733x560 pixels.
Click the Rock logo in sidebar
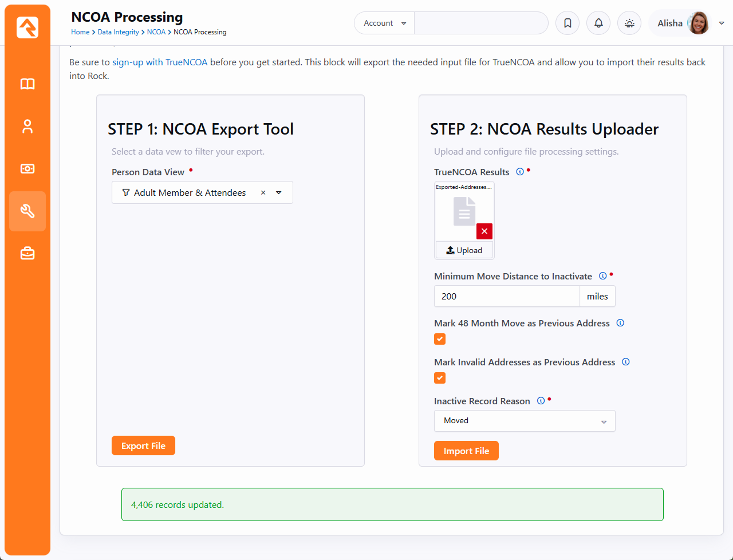[27, 27]
